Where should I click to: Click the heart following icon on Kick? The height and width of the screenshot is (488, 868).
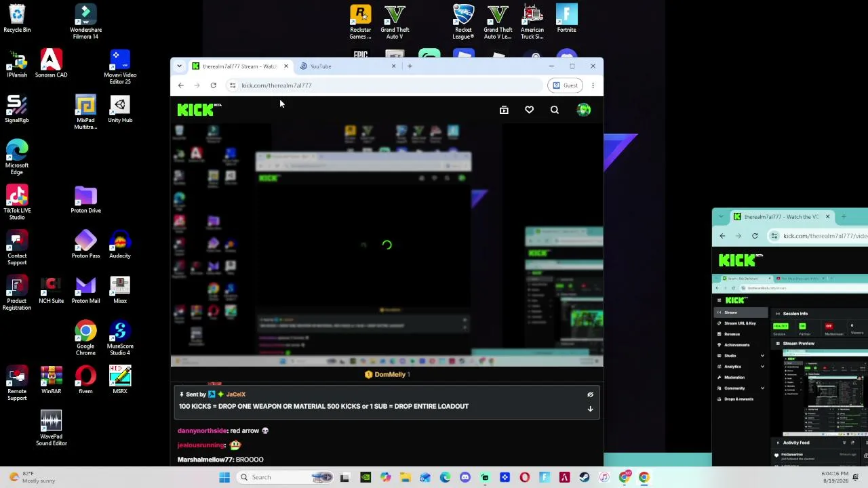click(529, 110)
